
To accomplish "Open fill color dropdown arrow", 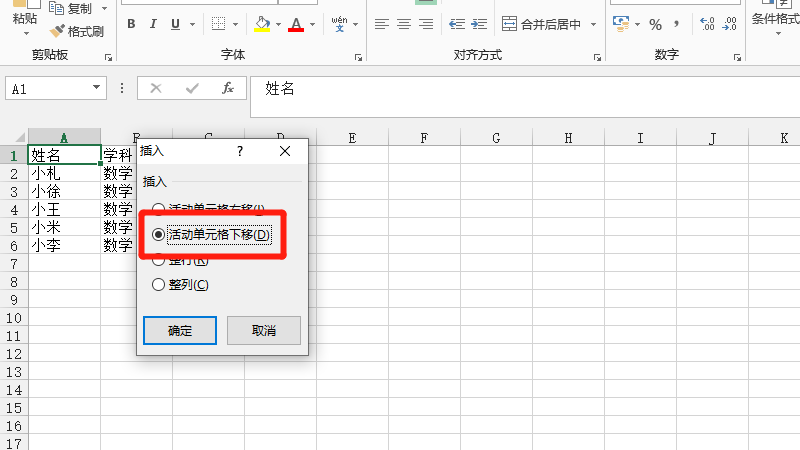I will point(279,24).
